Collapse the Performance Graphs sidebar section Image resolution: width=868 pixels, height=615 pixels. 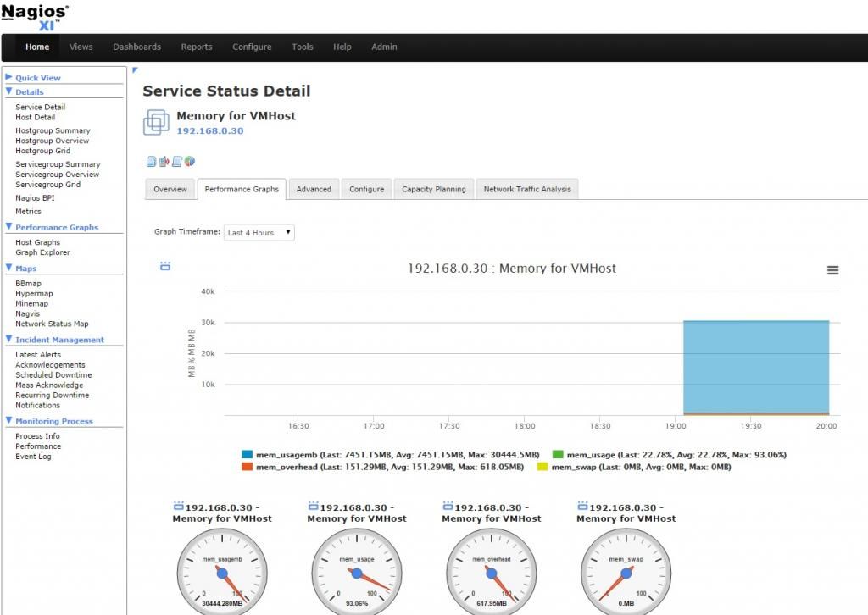coord(9,227)
